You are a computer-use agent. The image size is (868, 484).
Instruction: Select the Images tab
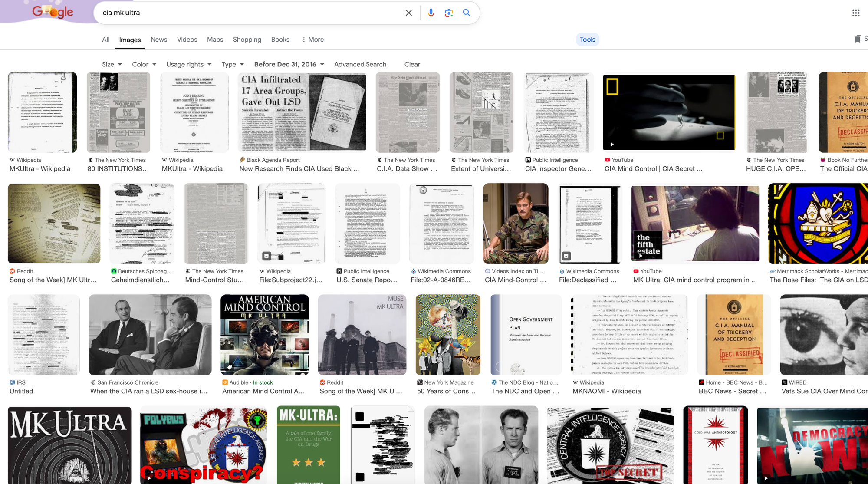pos(130,40)
